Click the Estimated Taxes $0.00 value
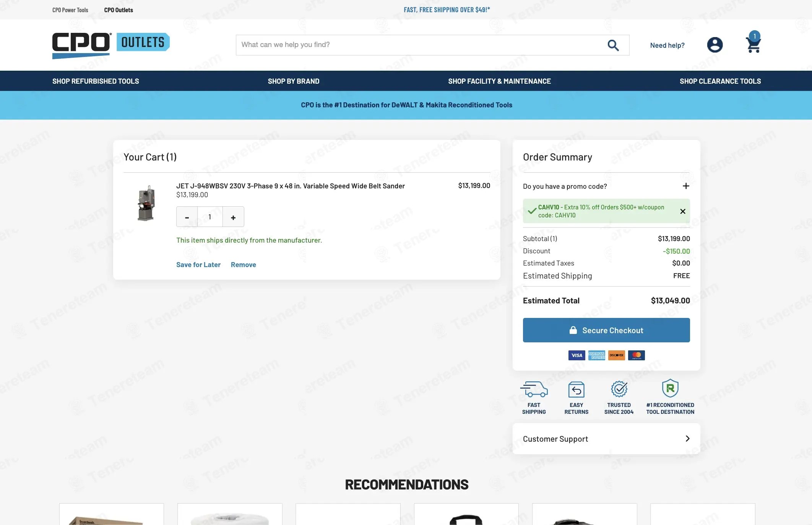This screenshot has height=525, width=812. pos(681,263)
